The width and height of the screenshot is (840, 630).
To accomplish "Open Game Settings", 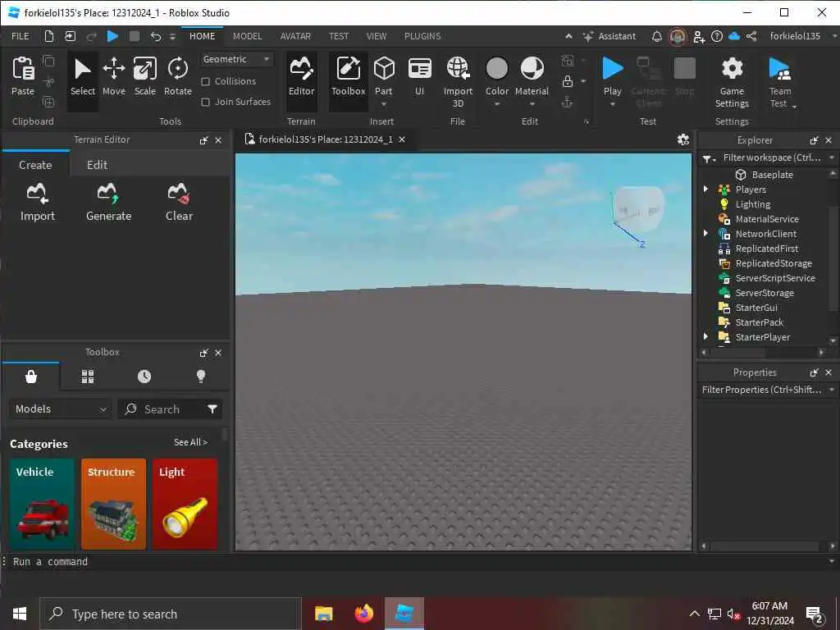I will (x=732, y=81).
